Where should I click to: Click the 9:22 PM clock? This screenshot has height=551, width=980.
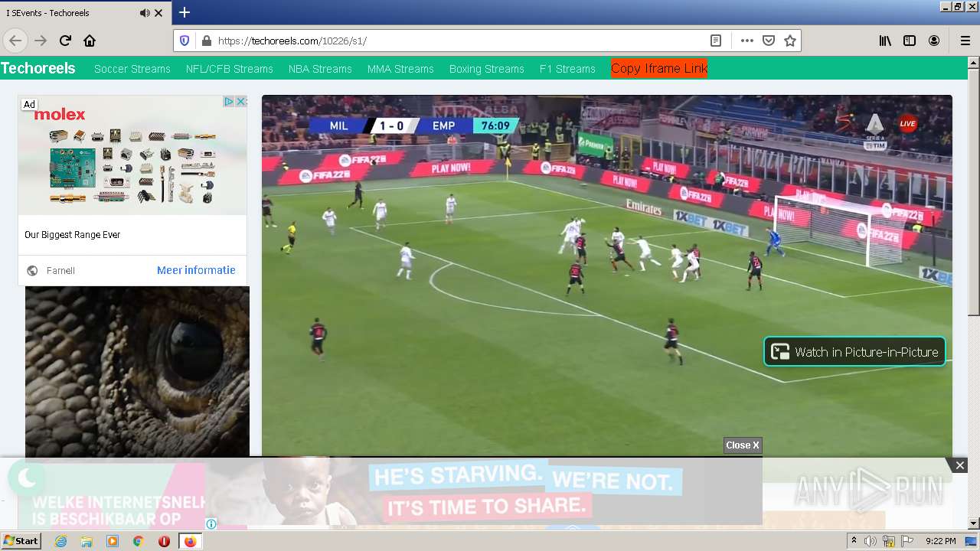[940, 541]
